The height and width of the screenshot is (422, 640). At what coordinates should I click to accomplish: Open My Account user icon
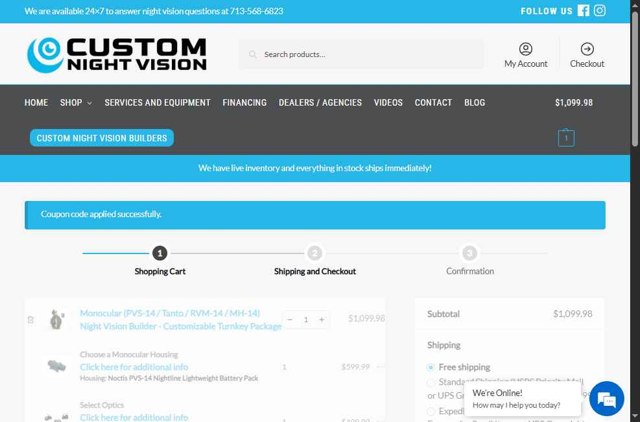point(525,49)
